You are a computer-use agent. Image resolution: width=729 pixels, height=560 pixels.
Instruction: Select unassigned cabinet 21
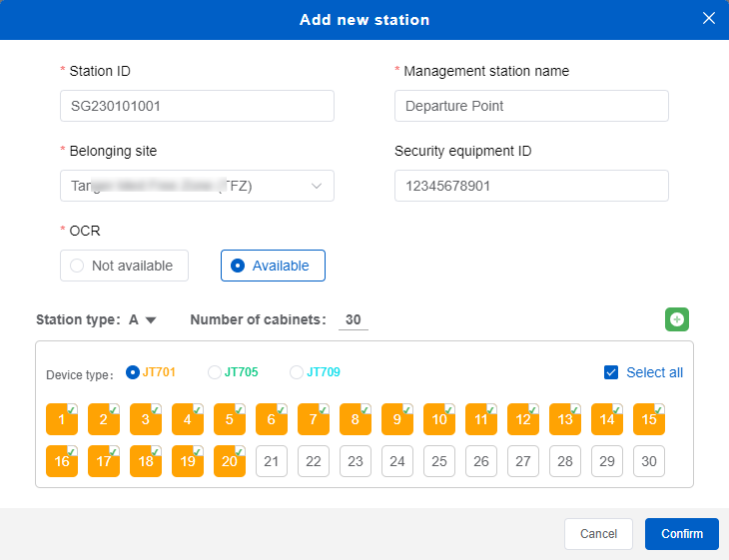[272, 461]
